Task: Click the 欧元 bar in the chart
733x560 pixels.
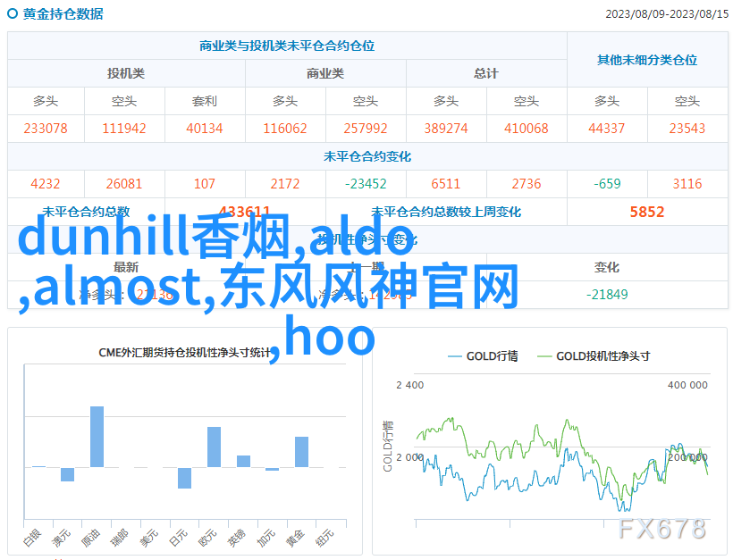Action: click(x=215, y=447)
